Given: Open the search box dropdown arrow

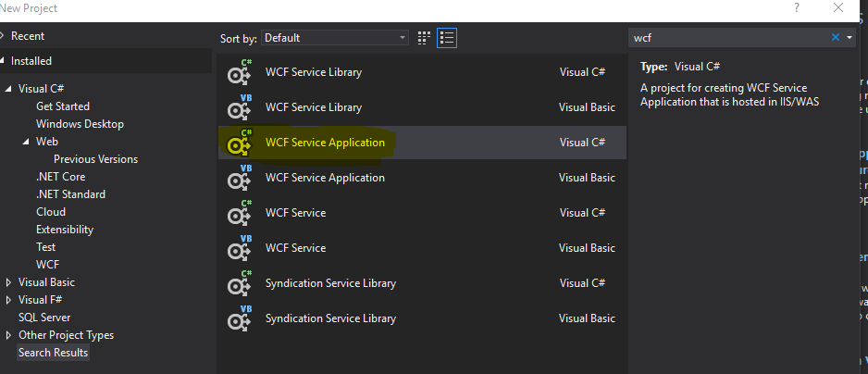Looking at the screenshot, I should point(849,38).
